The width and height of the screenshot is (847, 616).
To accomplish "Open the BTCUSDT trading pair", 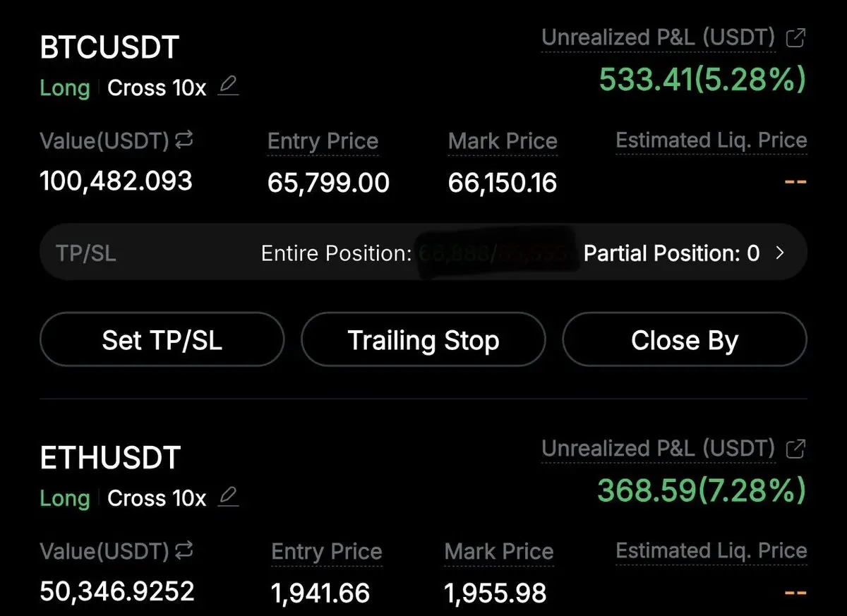I will pos(109,47).
